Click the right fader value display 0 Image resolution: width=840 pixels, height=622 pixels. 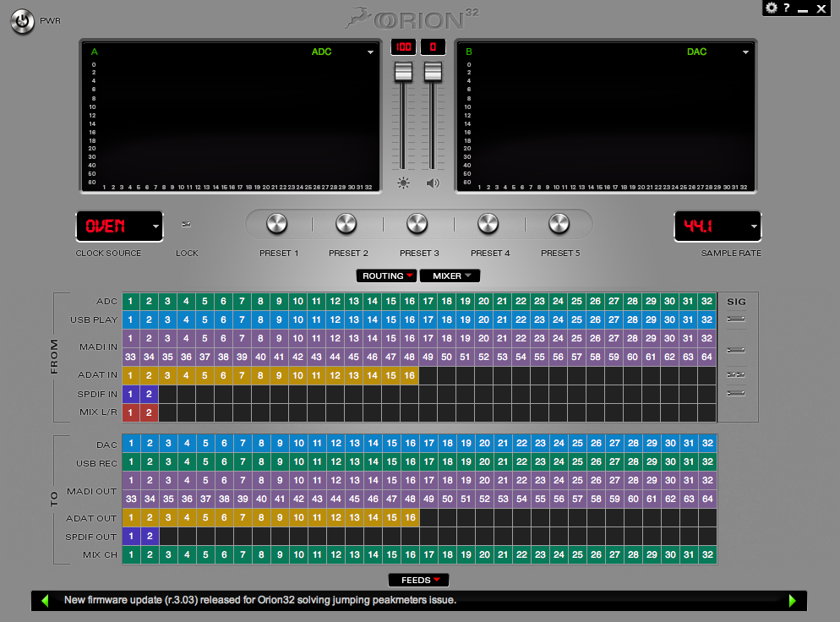433,47
